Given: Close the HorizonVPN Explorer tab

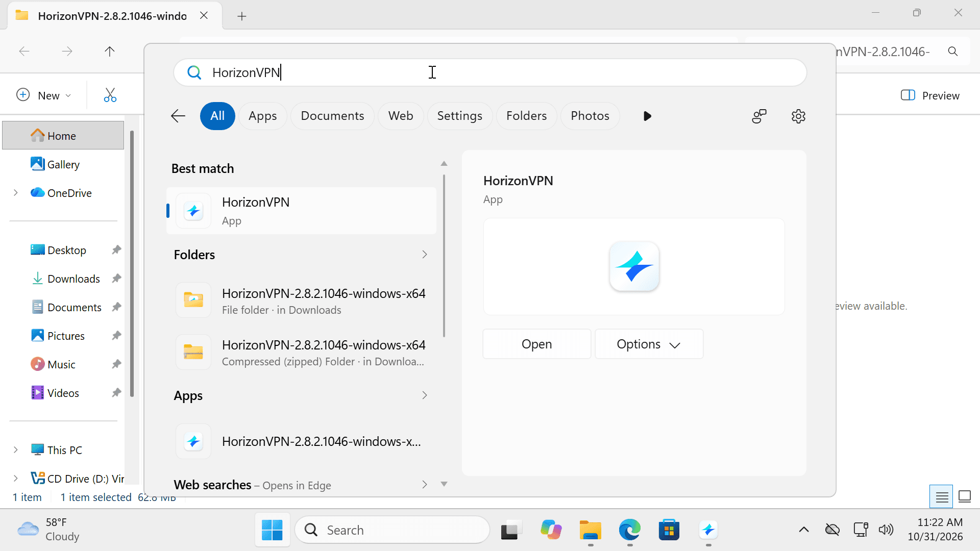Looking at the screenshot, I should click(204, 15).
